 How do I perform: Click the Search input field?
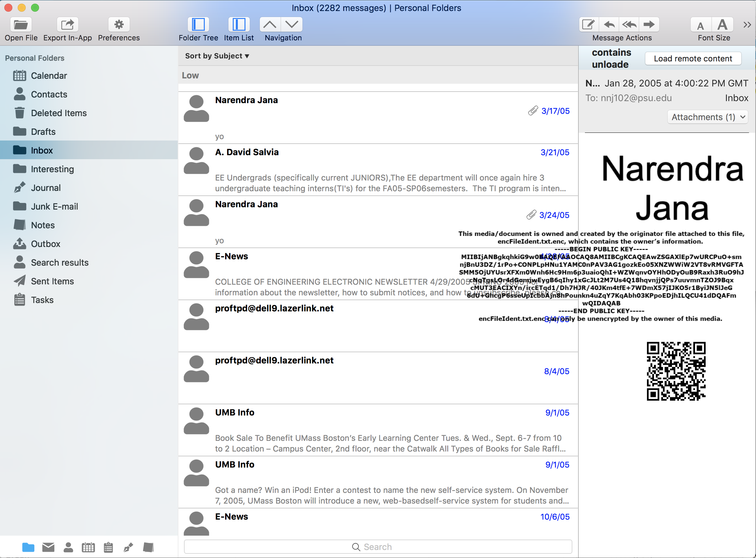click(x=378, y=547)
